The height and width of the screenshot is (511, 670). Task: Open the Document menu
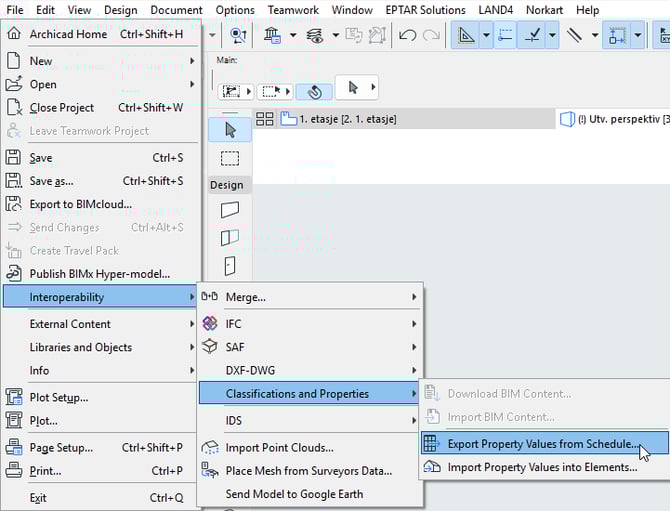point(176,9)
